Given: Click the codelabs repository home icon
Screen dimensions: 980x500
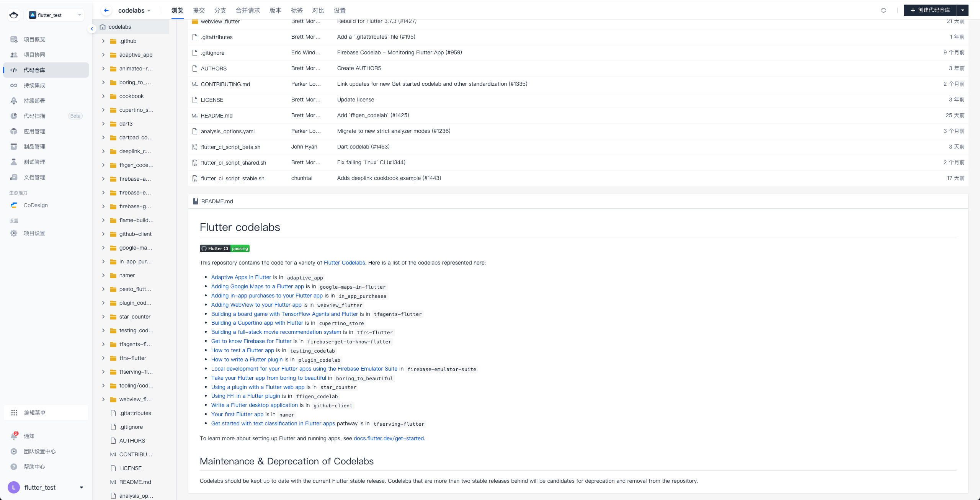Looking at the screenshot, I should click(103, 27).
